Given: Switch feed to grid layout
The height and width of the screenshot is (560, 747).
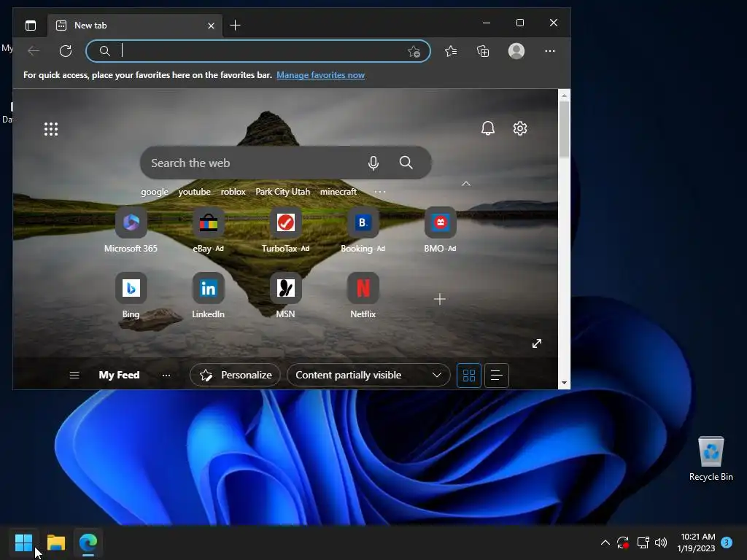Looking at the screenshot, I should 469,376.
